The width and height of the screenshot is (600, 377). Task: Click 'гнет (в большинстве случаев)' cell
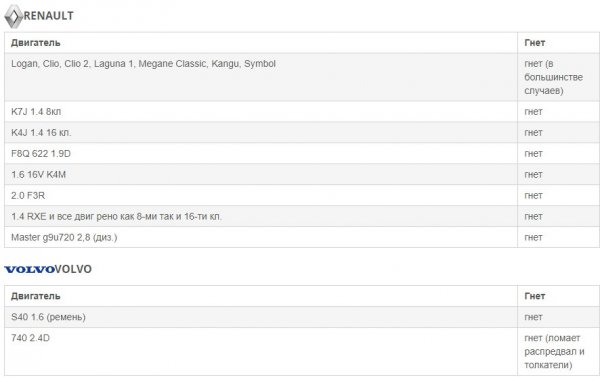coord(558,77)
